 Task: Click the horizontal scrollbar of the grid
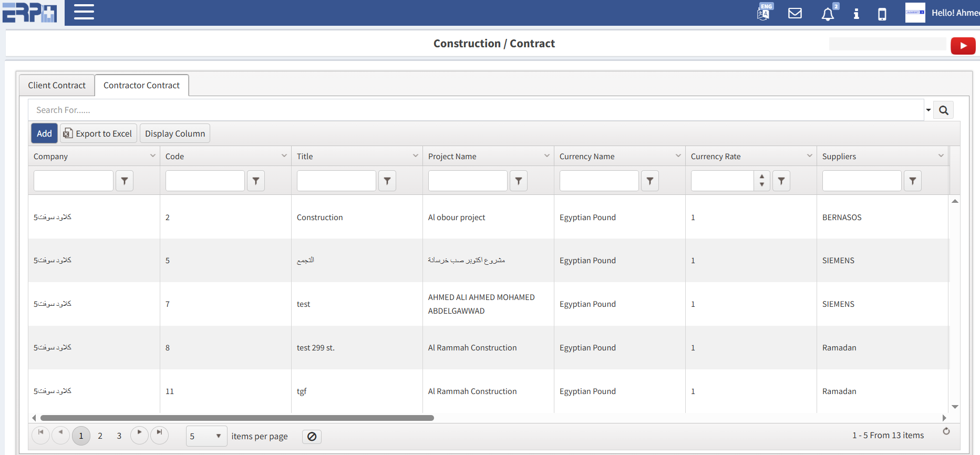(x=236, y=418)
